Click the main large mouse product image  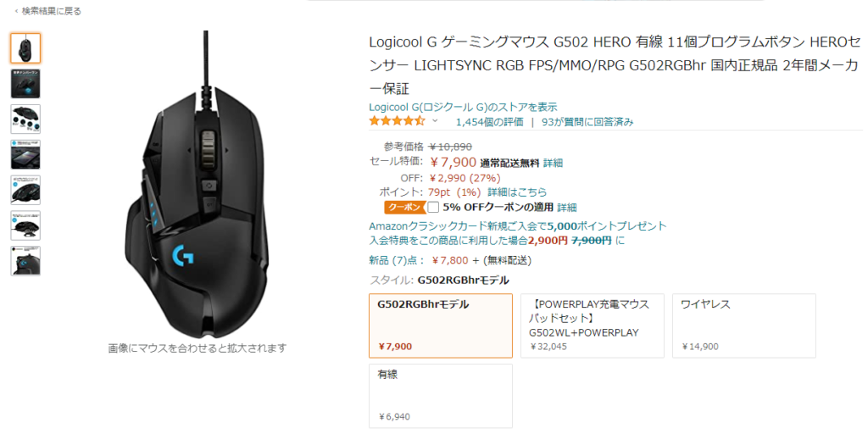click(x=198, y=186)
